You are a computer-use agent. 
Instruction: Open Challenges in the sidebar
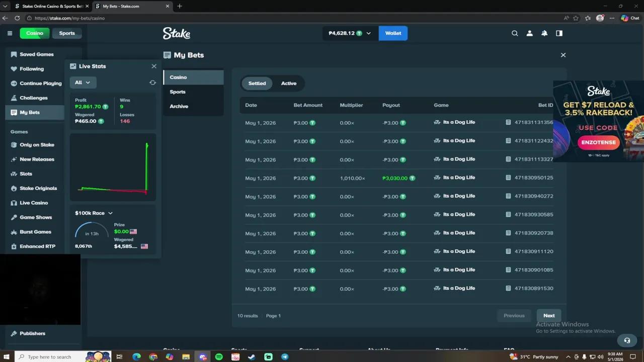coord(33,98)
